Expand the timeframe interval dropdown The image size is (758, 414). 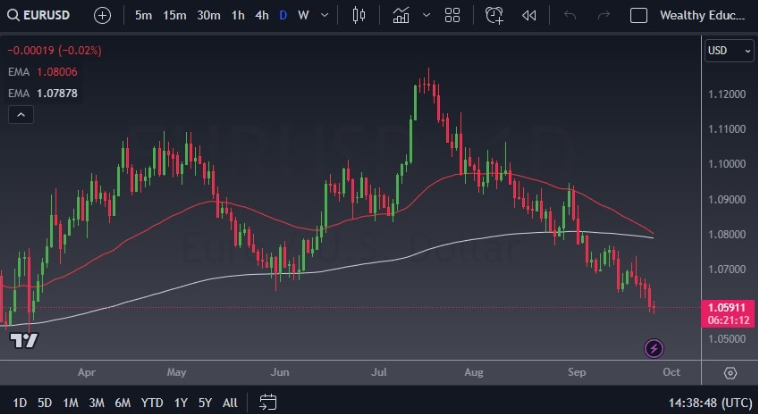click(x=325, y=15)
